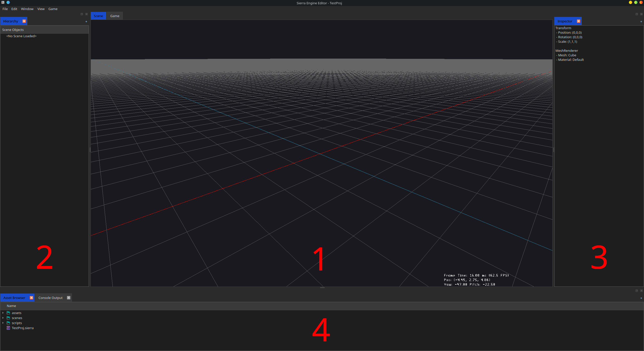Image resolution: width=644 pixels, height=351 pixels.
Task: Click the Scene Objects header
Action: pyautogui.click(x=13, y=29)
